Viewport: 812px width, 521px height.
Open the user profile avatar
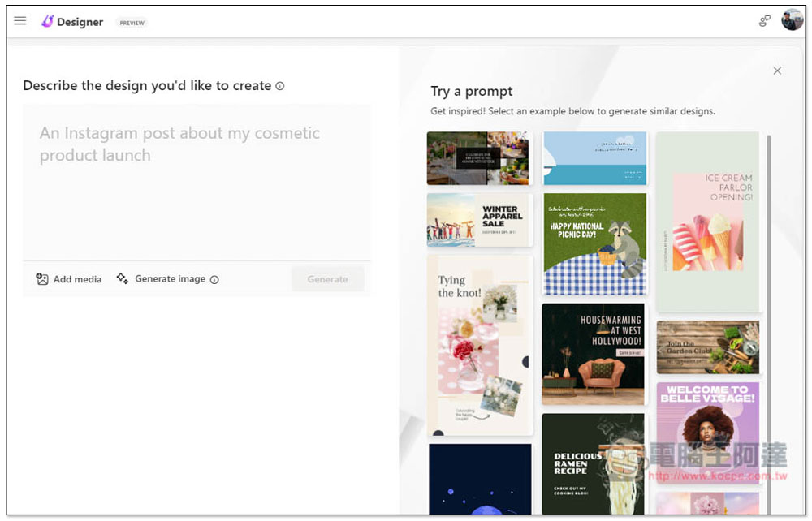(x=792, y=20)
